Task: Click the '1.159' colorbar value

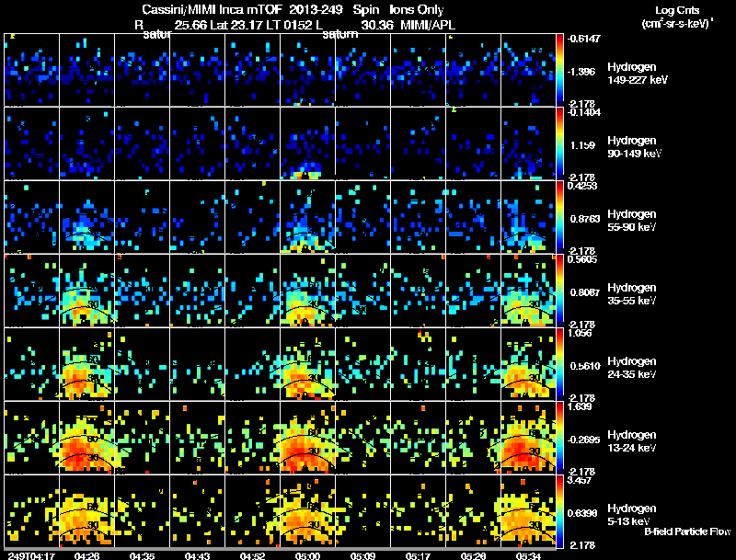Action: click(582, 145)
